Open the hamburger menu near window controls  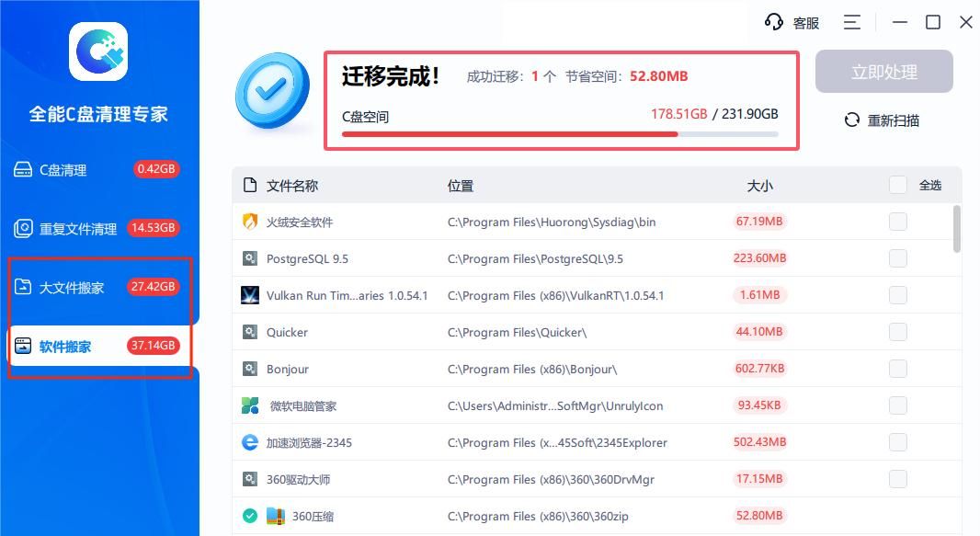pos(851,22)
